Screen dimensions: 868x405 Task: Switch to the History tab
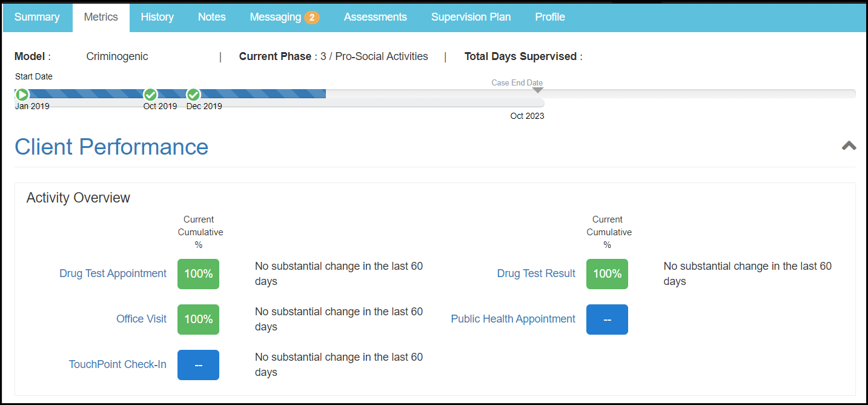point(157,17)
